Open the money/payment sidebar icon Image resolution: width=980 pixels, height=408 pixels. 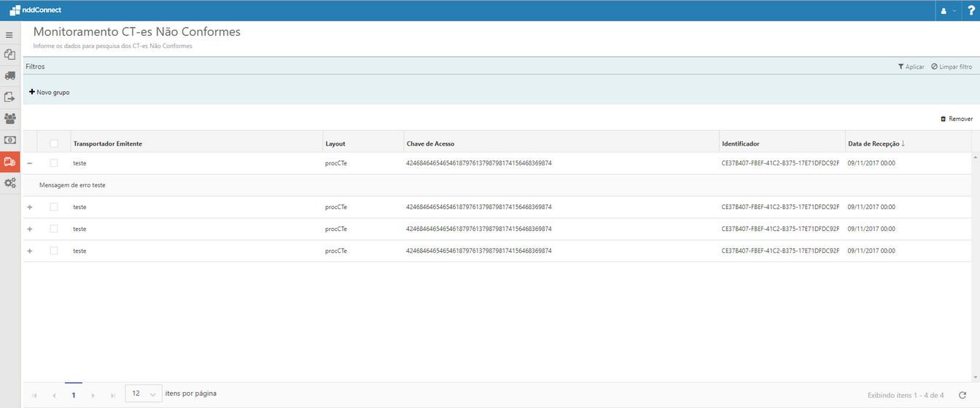pos(9,140)
